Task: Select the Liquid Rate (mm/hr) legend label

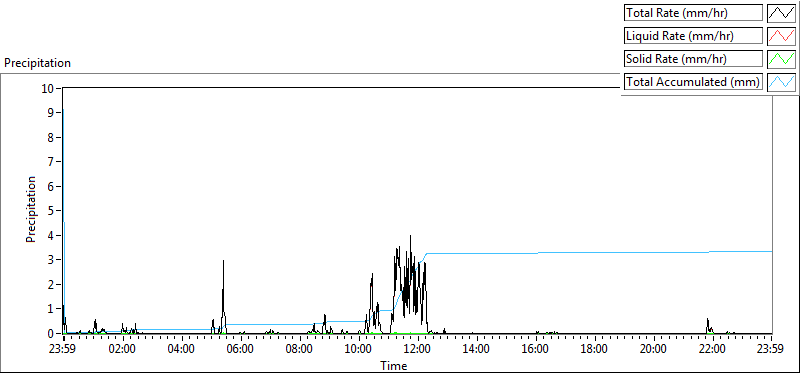Action: pyautogui.click(x=693, y=36)
